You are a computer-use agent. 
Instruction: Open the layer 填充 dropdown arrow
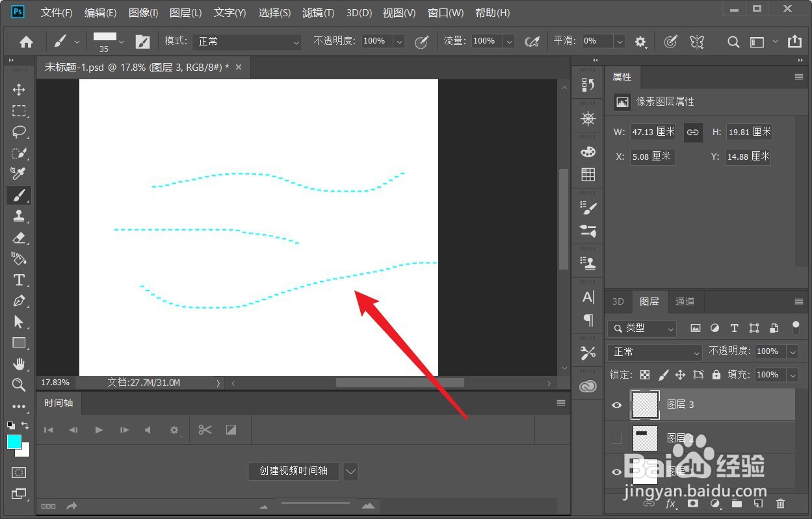792,375
